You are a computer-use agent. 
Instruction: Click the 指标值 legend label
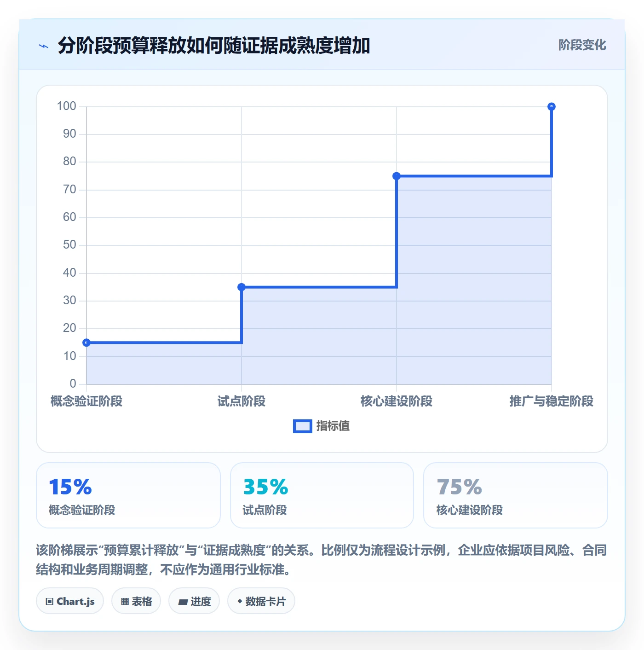point(333,426)
